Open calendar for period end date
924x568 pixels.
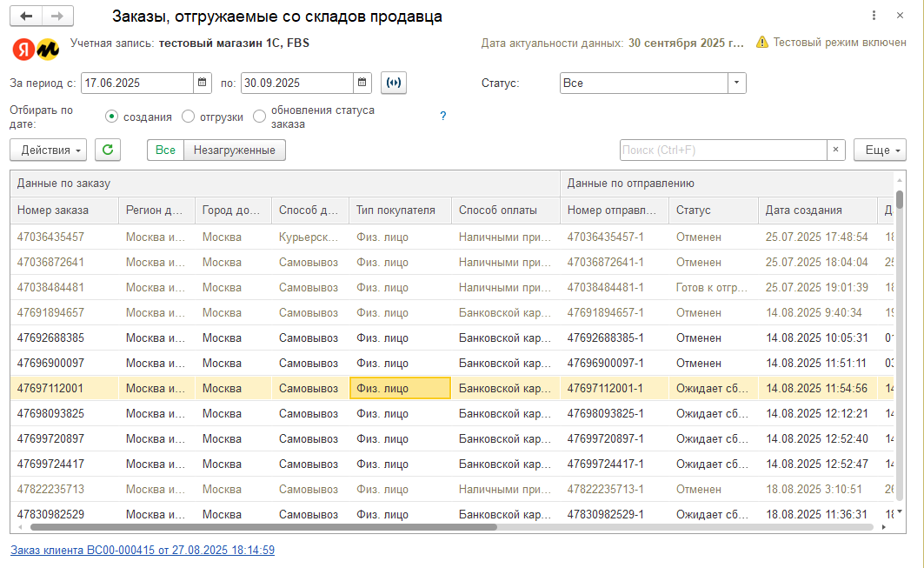(x=362, y=83)
